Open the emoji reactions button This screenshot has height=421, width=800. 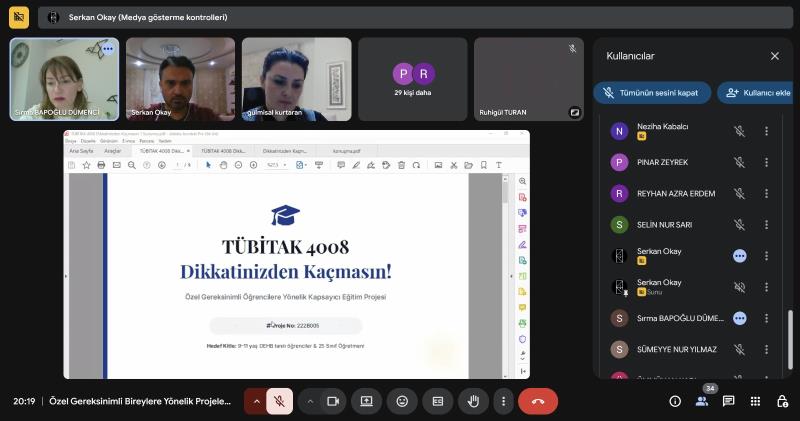pyautogui.click(x=402, y=401)
